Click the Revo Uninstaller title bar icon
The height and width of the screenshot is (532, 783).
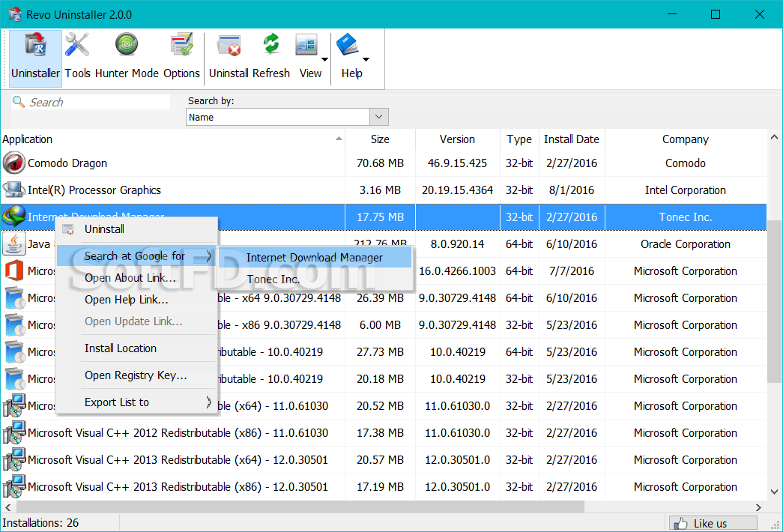[x=15, y=14]
